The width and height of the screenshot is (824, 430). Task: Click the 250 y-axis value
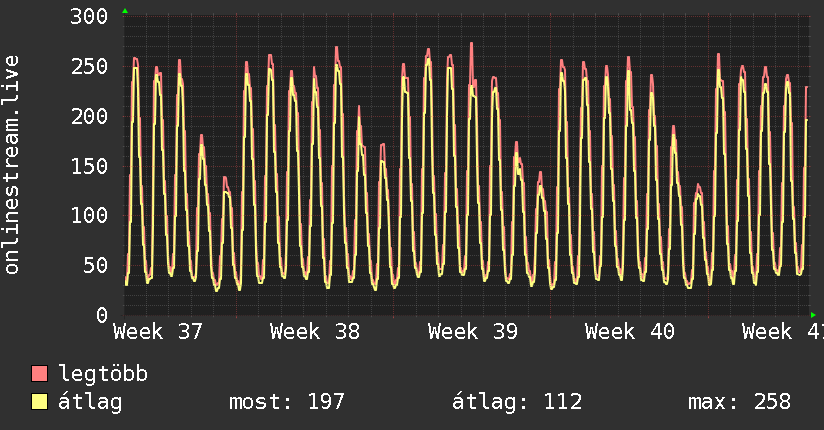[x=89, y=67]
